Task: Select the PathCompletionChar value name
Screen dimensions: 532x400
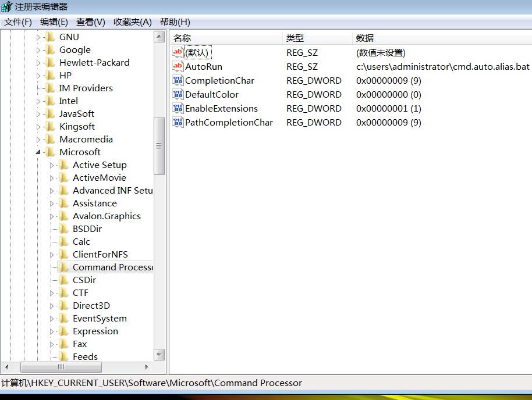Action: (x=229, y=122)
